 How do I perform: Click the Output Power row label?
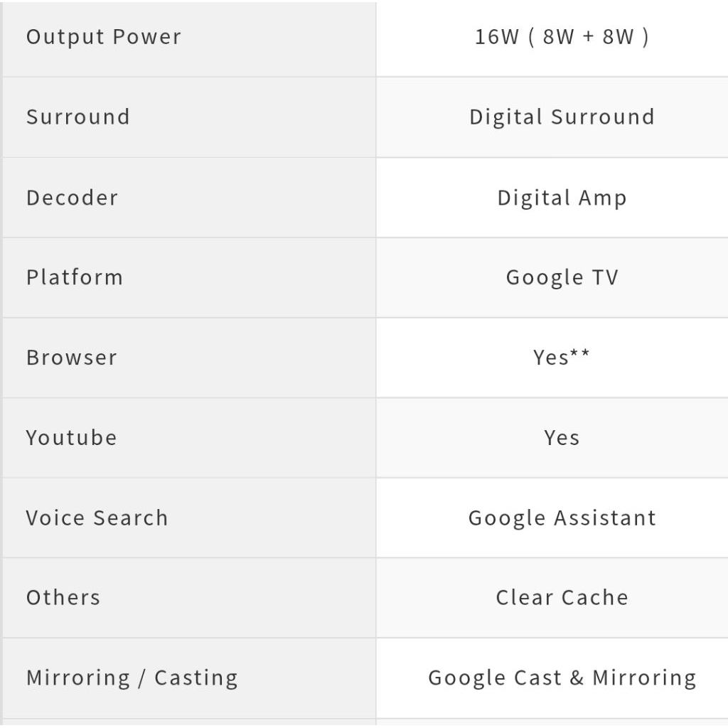104,37
